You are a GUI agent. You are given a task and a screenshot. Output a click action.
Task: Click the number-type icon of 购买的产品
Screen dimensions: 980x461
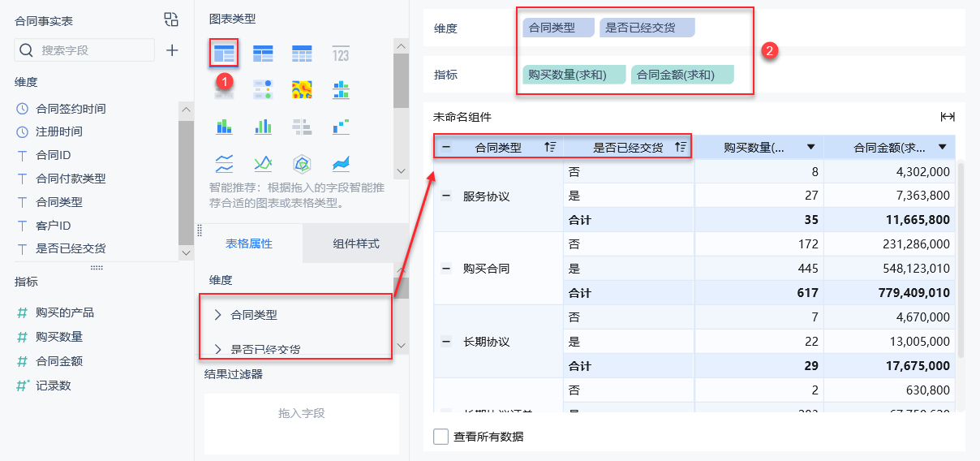[x=22, y=312]
